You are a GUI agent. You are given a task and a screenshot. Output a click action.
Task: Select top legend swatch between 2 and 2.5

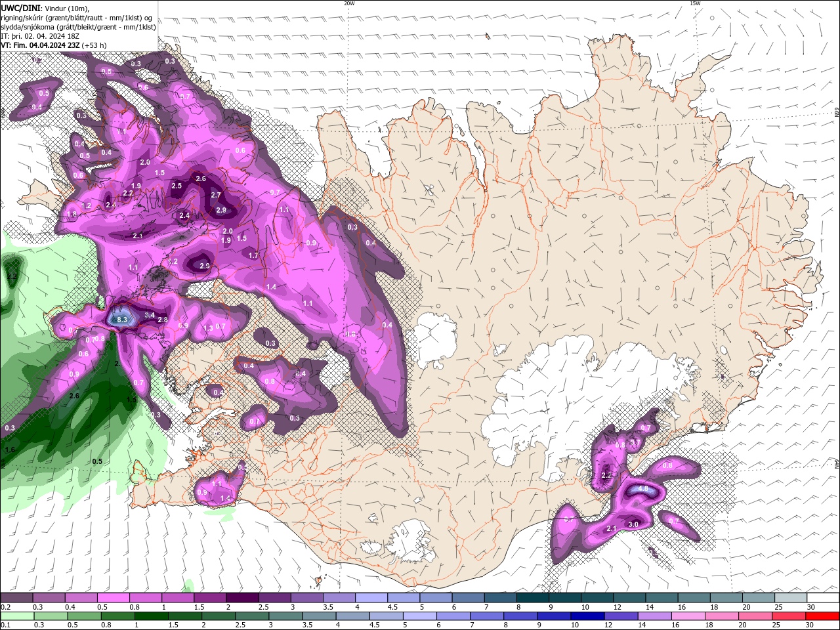pos(242,598)
